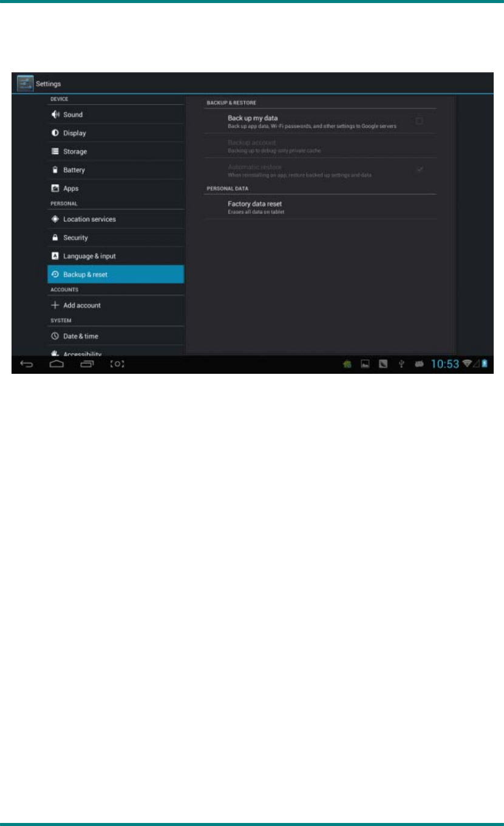Tap the Settings app icon in title bar
Image resolution: width=504 pixels, height=826 pixels.
25,83
